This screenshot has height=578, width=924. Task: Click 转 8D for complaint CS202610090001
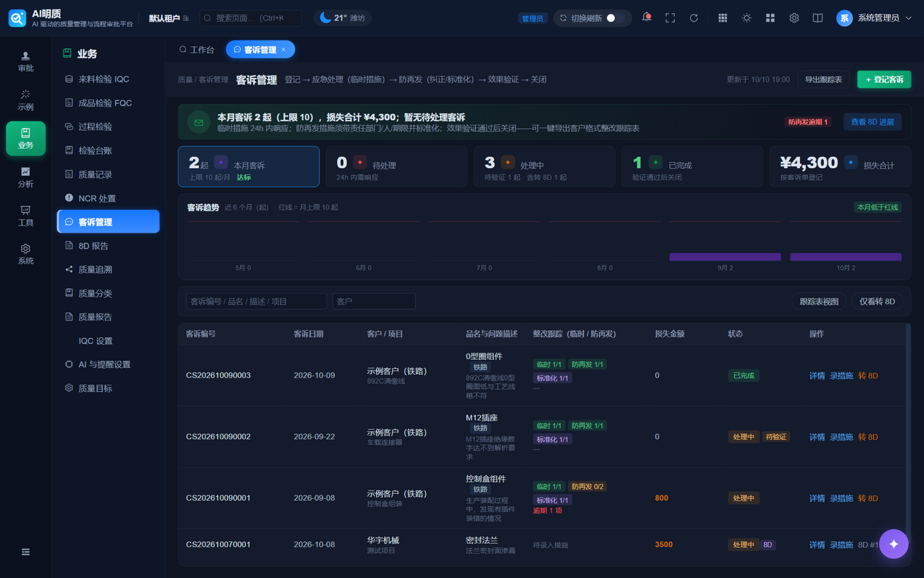point(868,498)
